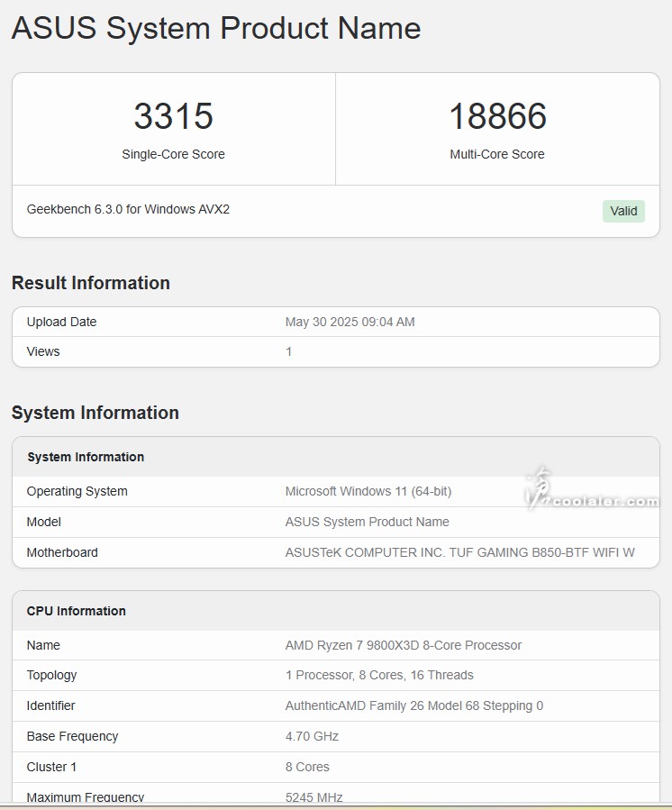
Task: Click the Topology row label
Action: click(51, 675)
